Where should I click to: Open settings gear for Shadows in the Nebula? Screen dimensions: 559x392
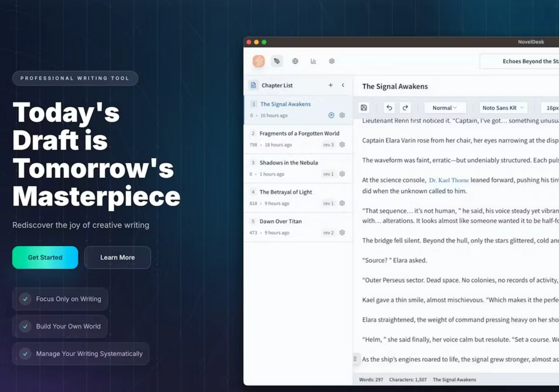click(x=342, y=174)
